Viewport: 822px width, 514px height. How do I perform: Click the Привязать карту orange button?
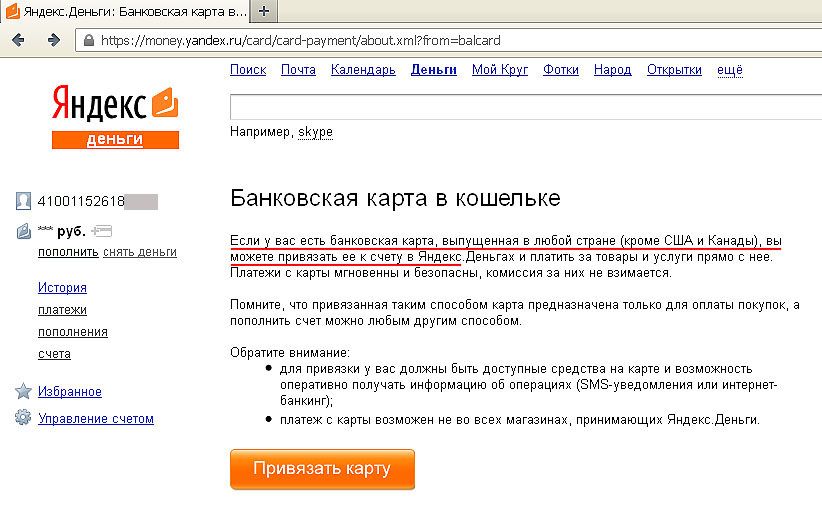coord(322,469)
